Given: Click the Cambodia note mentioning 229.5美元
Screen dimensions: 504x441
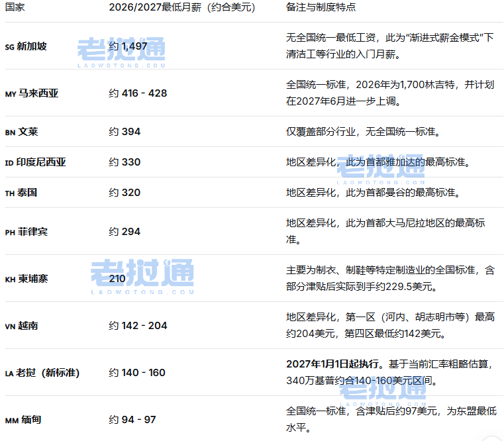Looking at the screenshot, I should point(390,278).
